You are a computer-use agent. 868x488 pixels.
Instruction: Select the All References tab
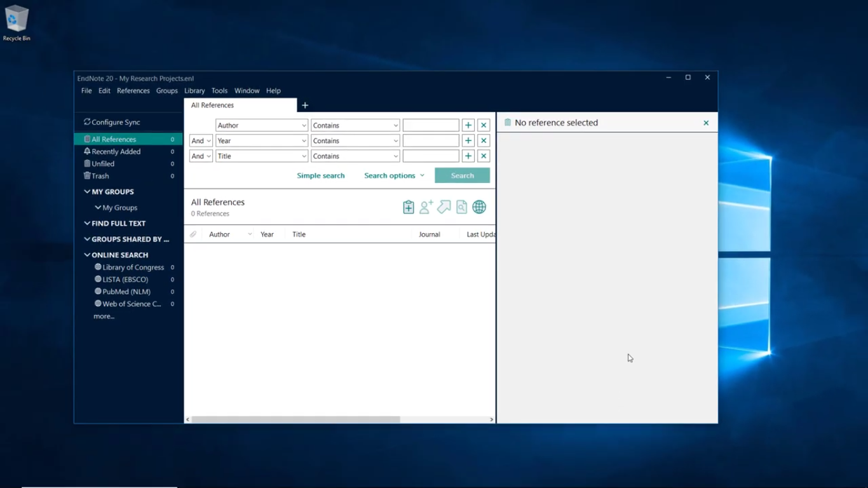click(240, 105)
